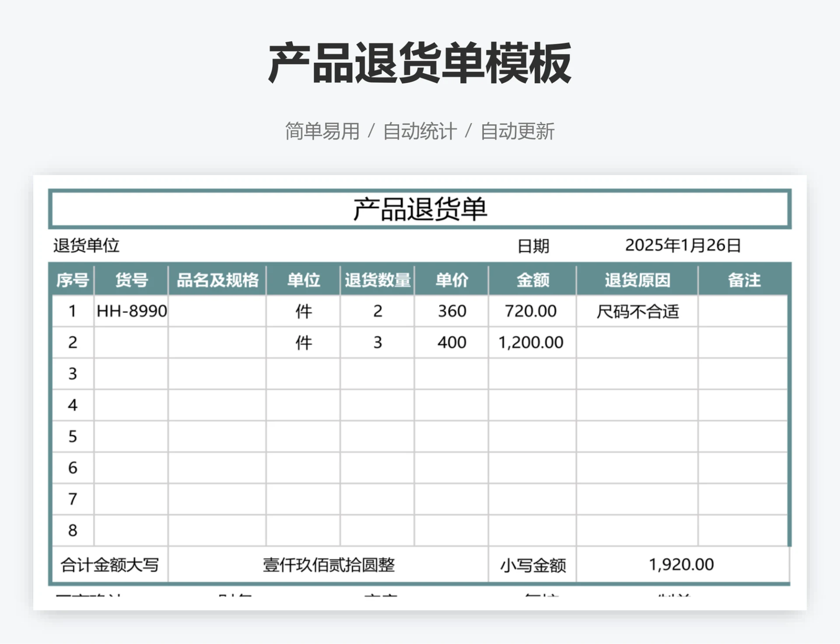Select the 序号 column header
This screenshot has height=644, width=840.
[73, 280]
